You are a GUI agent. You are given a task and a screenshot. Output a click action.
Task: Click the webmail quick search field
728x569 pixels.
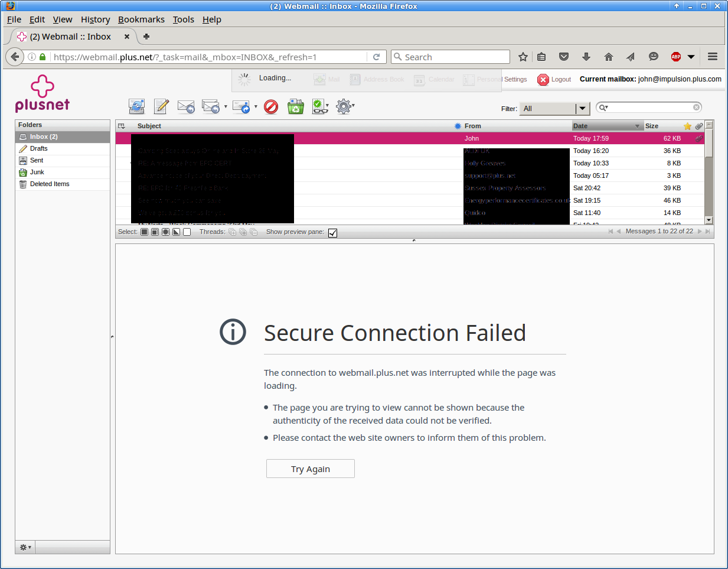click(649, 108)
